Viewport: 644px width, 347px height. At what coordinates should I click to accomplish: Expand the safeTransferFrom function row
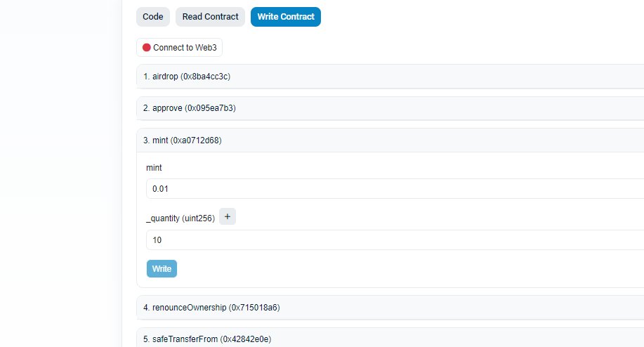(x=390, y=339)
